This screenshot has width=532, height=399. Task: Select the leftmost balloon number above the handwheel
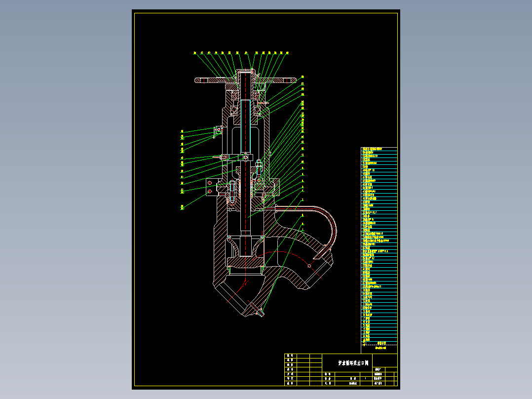coord(195,53)
